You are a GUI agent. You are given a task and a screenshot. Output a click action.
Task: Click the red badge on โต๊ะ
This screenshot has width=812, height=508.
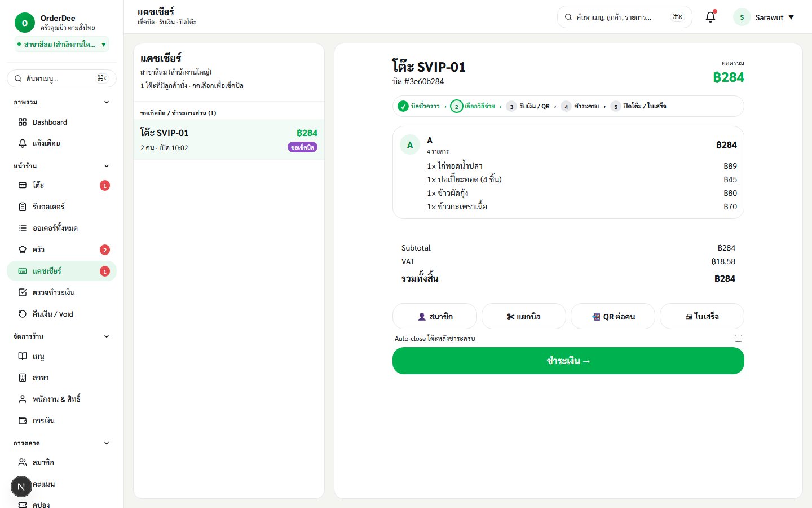(104, 185)
